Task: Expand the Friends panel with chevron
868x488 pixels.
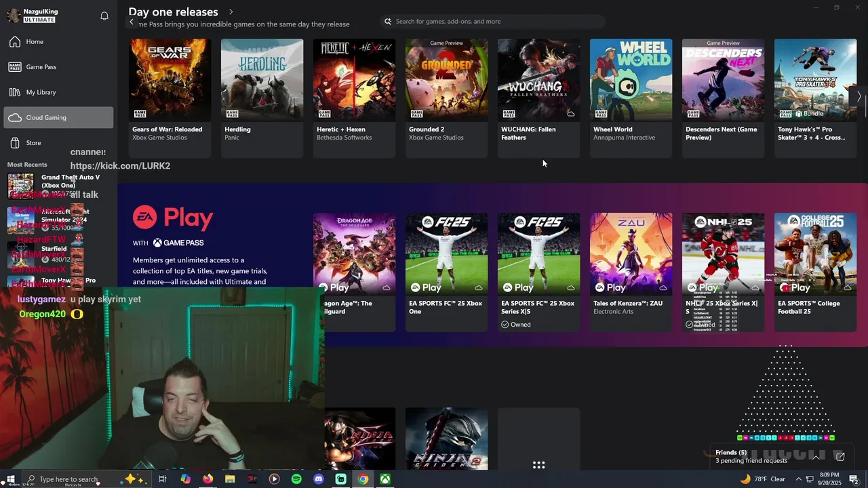Action: (816, 457)
